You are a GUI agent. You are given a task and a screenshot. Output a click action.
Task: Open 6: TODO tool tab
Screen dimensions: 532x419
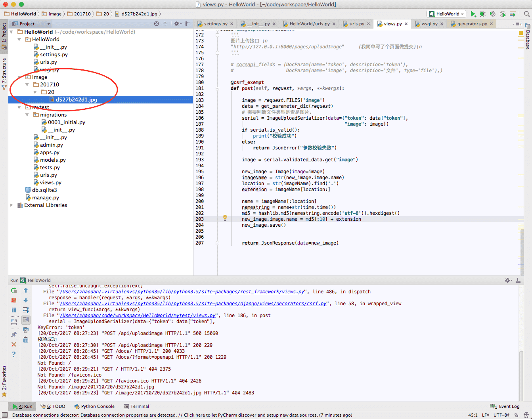point(53,406)
